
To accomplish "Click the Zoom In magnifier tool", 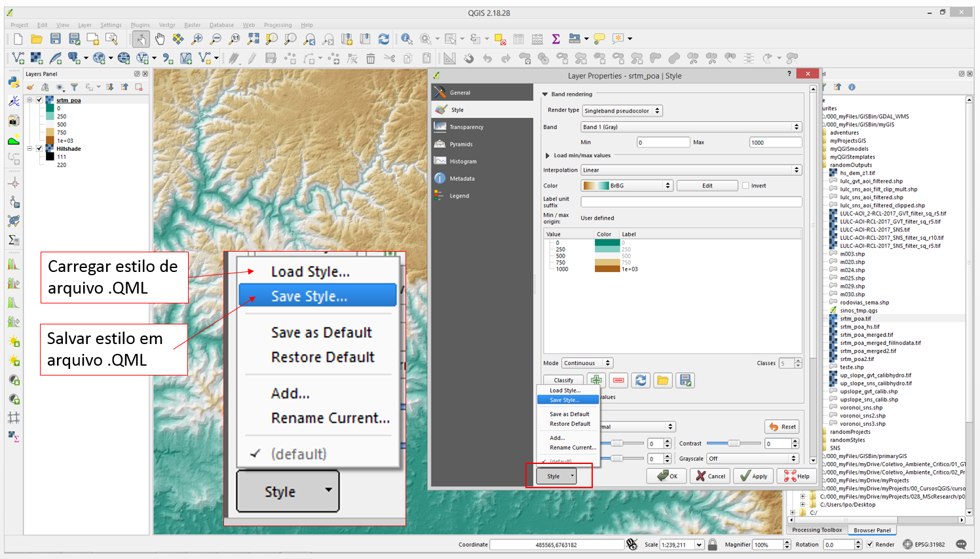I will (197, 39).
